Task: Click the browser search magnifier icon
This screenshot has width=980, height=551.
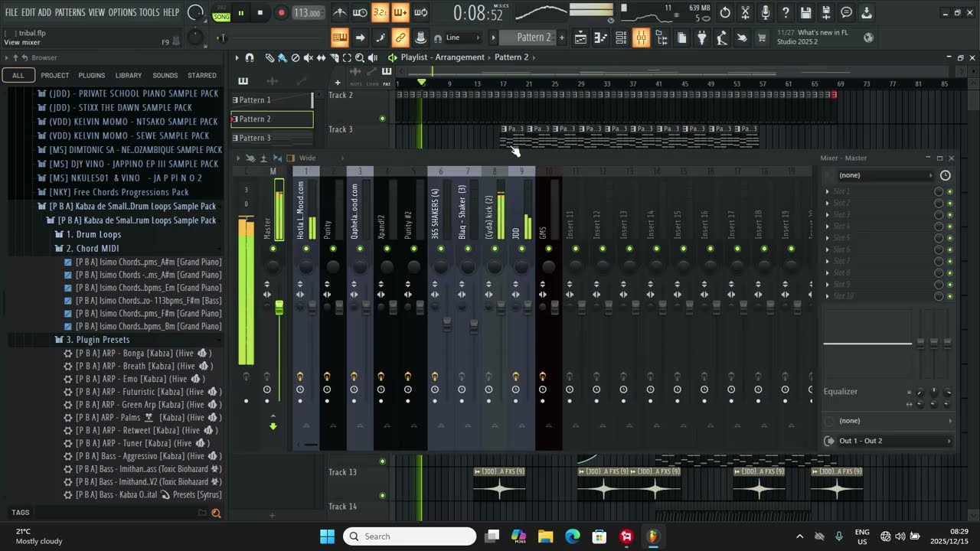Action: pos(216,514)
